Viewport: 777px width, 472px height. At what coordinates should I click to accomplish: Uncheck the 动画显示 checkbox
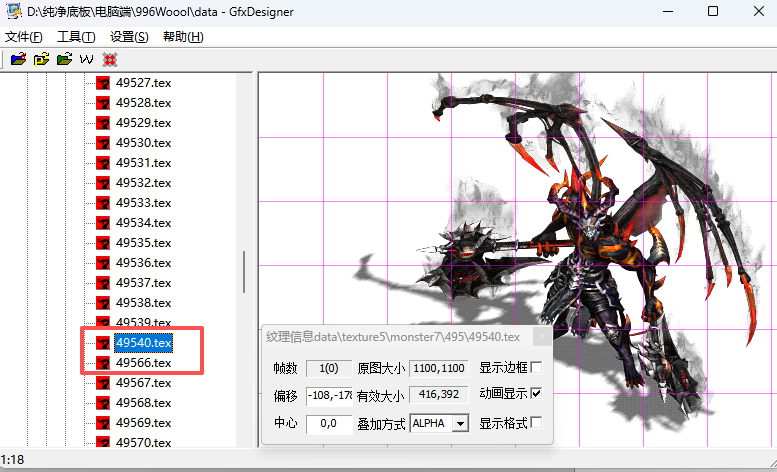point(536,393)
